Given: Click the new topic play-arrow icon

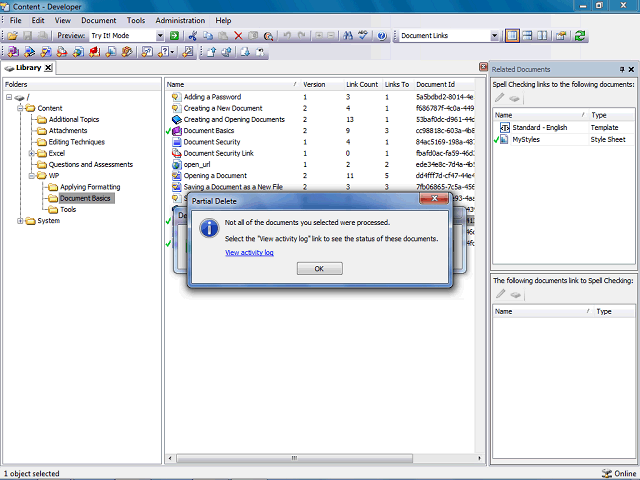Looking at the screenshot, I should 29,52.
